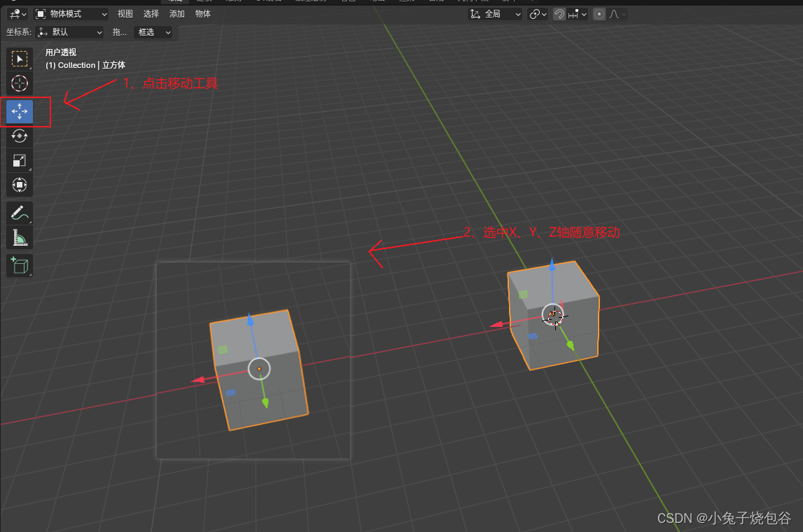Click the green Y-axis arrow on the framed cube

tap(265, 403)
